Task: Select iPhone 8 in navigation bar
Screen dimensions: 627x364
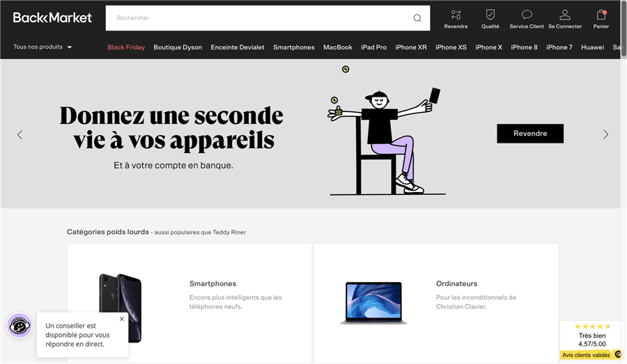Action: (x=524, y=47)
